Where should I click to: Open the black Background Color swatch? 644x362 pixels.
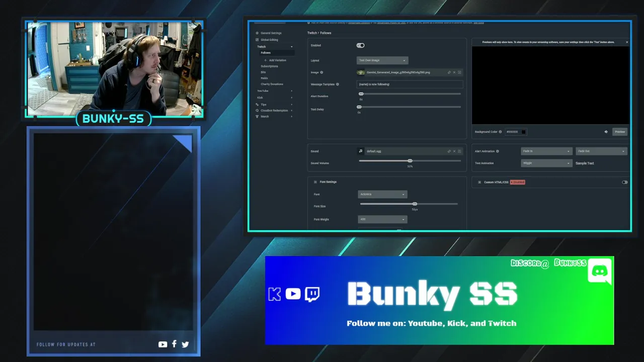click(524, 132)
